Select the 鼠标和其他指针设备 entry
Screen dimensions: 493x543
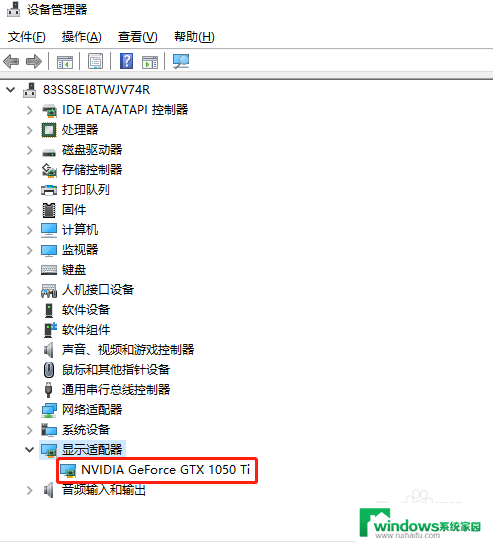(116, 370)
